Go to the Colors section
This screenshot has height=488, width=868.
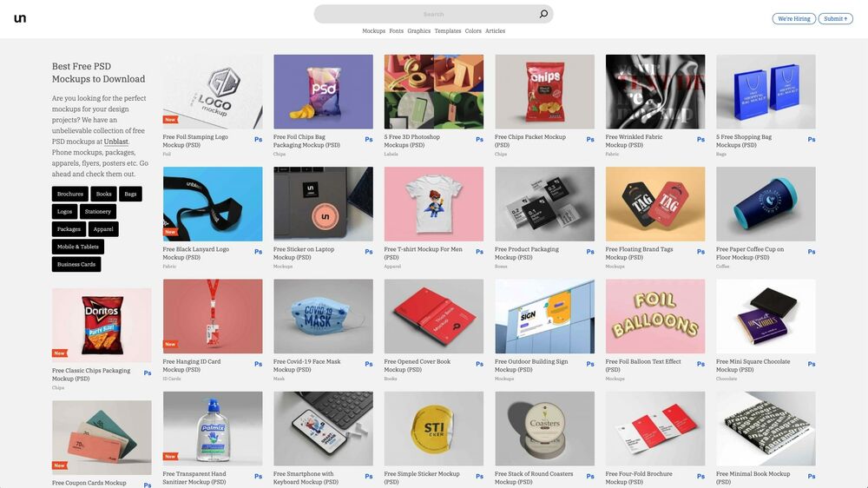[473, 31]
